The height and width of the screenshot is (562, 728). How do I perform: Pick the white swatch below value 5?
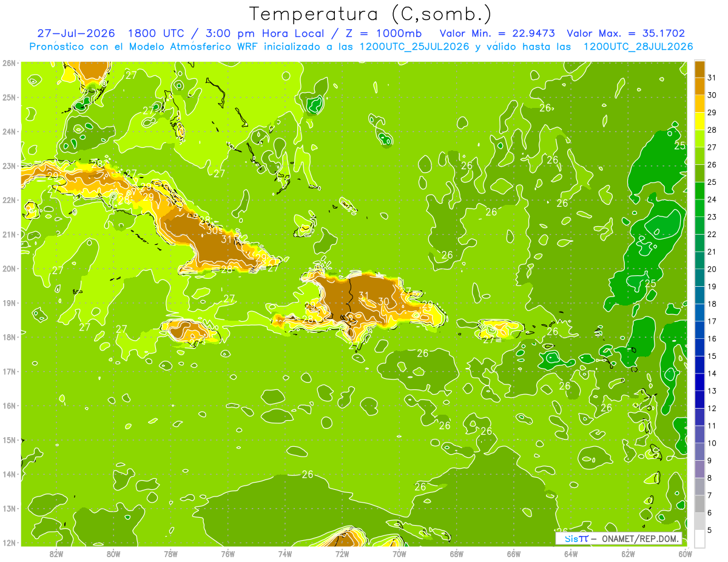pyautogui.click(x=699, y=538)
